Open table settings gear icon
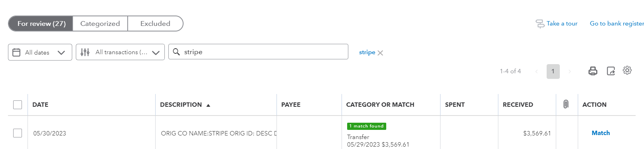 click(627, 70)
